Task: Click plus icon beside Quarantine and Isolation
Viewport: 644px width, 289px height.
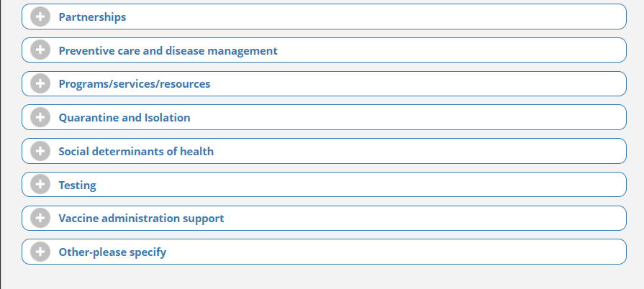Action: (40, 117)
